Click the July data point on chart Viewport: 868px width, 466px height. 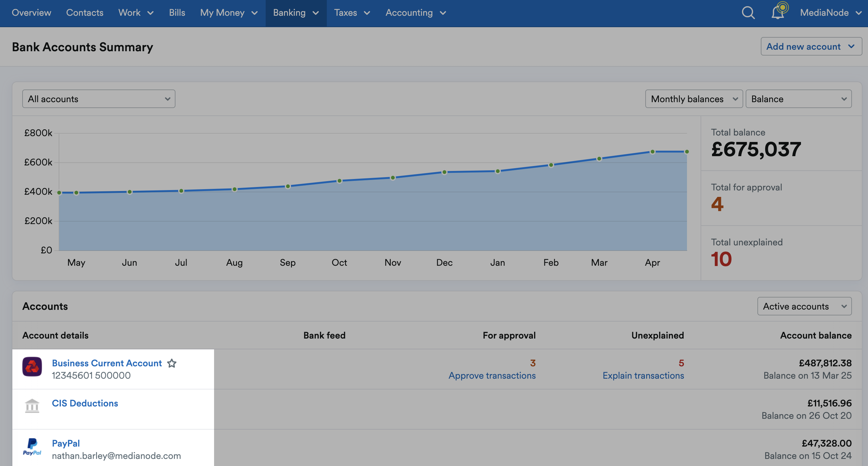click(181, 191)
